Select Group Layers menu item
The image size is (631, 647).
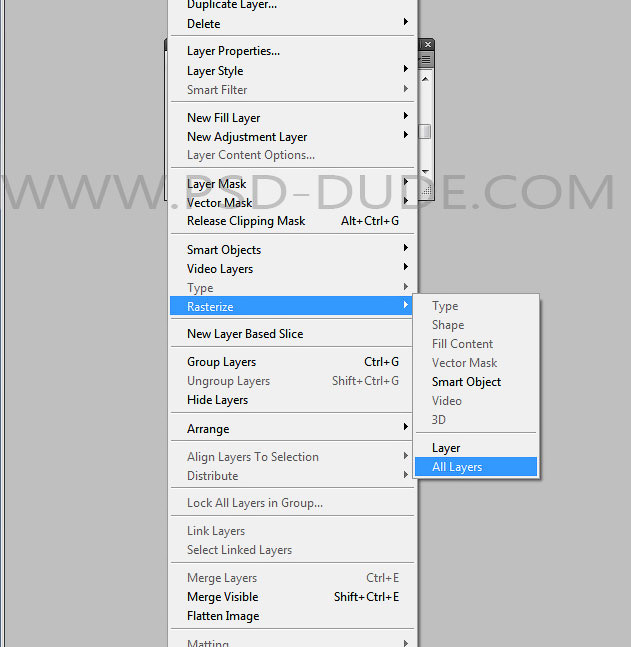pyautogui.click(x=221, y=362)
